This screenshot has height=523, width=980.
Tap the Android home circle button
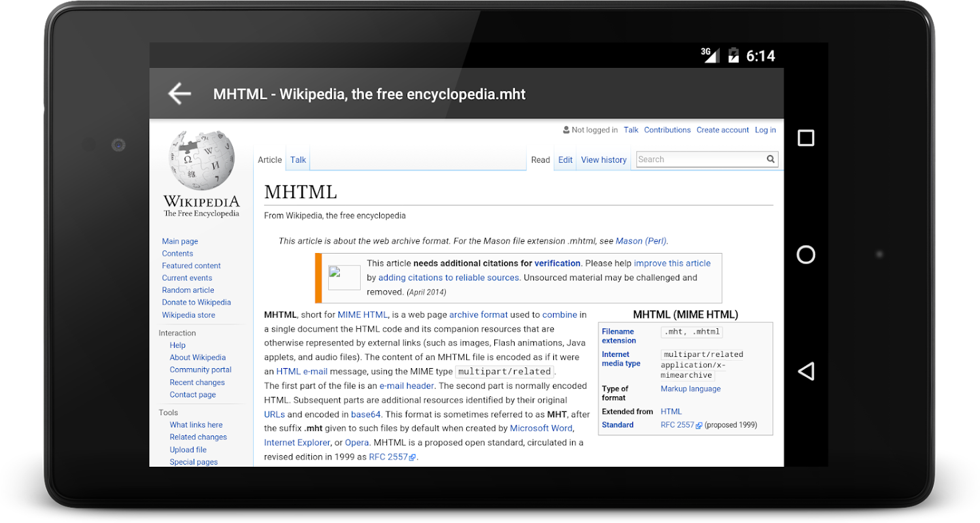click(806, 254)
